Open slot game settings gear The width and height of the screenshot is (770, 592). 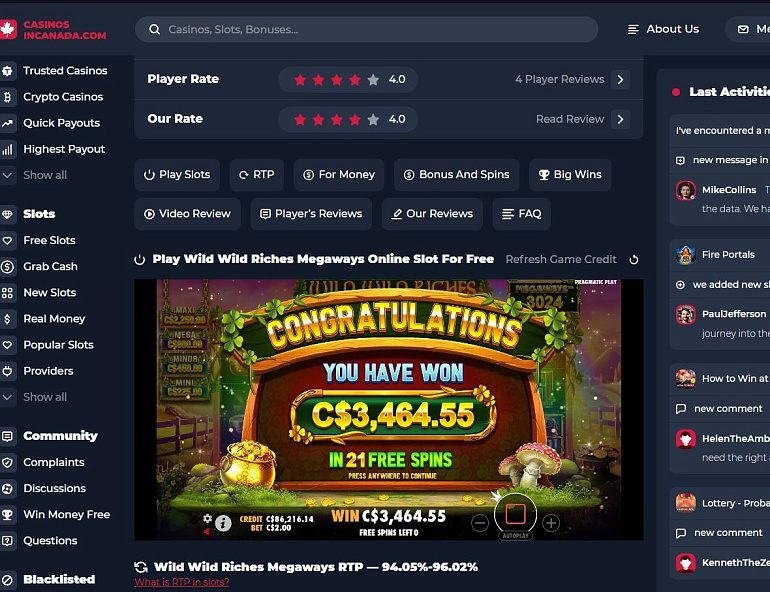point(208,518)
